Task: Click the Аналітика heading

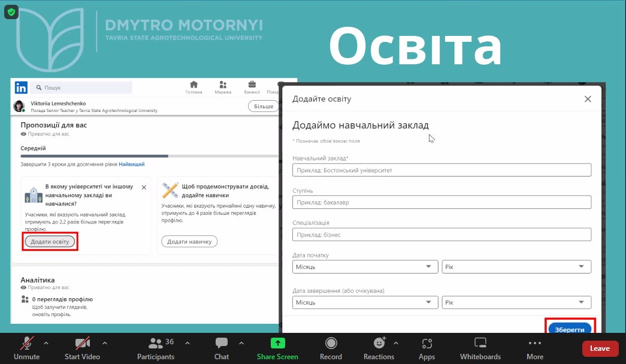Action: pos(38,280)
